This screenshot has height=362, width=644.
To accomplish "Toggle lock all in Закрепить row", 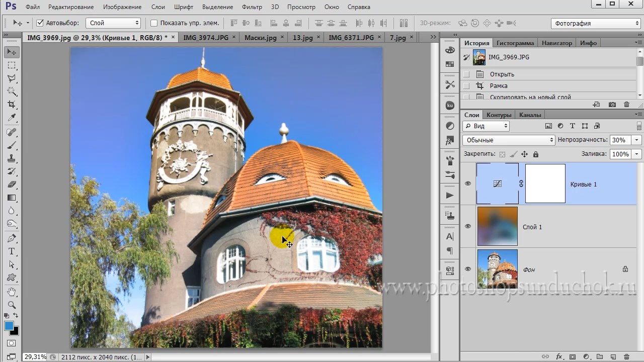I will 535,154.
